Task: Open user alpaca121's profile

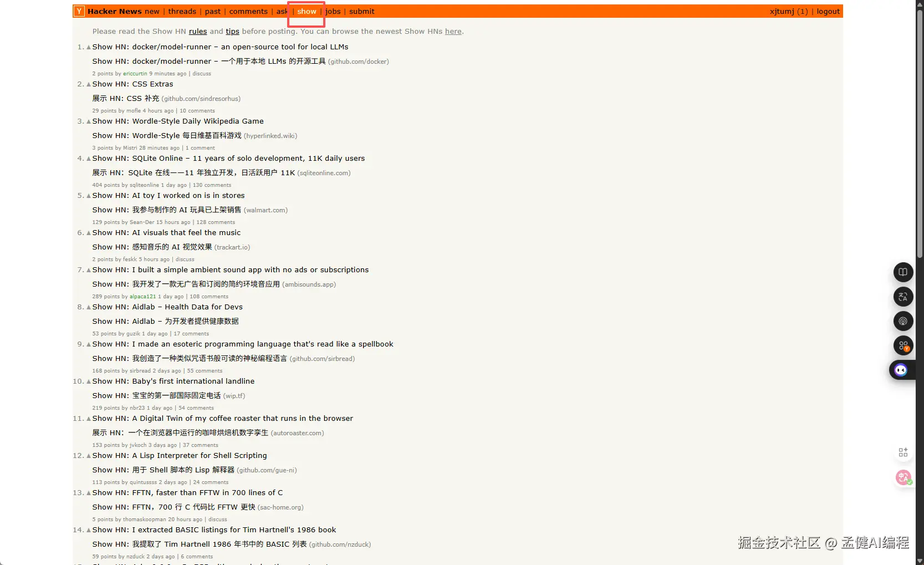Action: (143, 297)
